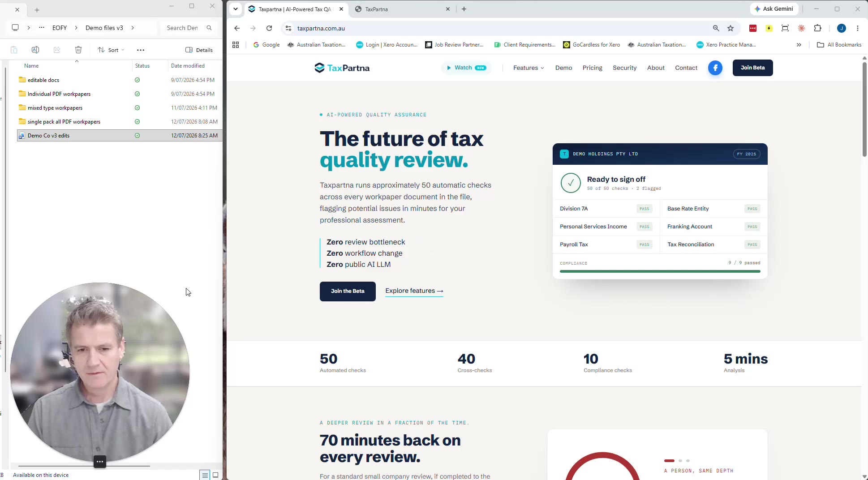Click the yellow lightning extension icon
This screenshot has width=868, height=480.
[769, 28]
